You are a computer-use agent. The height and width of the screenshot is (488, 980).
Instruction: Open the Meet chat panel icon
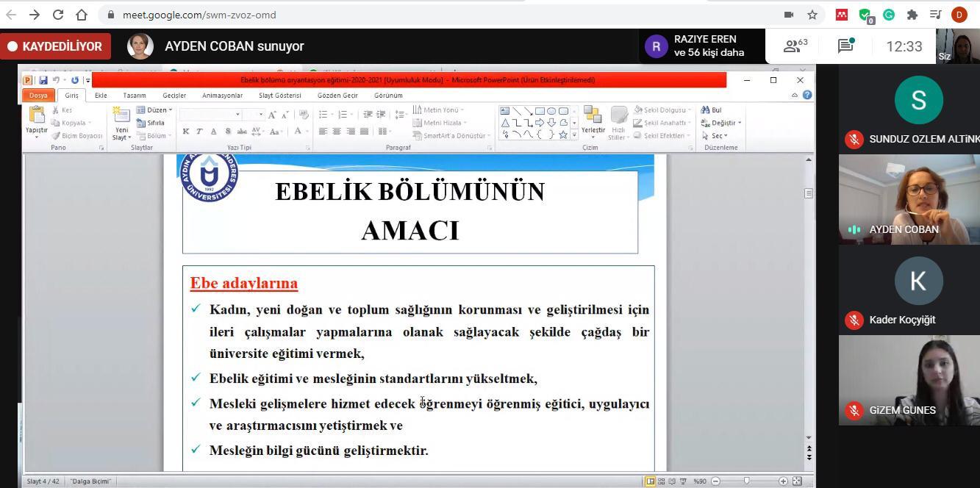pyautogui.click(x=845, y=46)
